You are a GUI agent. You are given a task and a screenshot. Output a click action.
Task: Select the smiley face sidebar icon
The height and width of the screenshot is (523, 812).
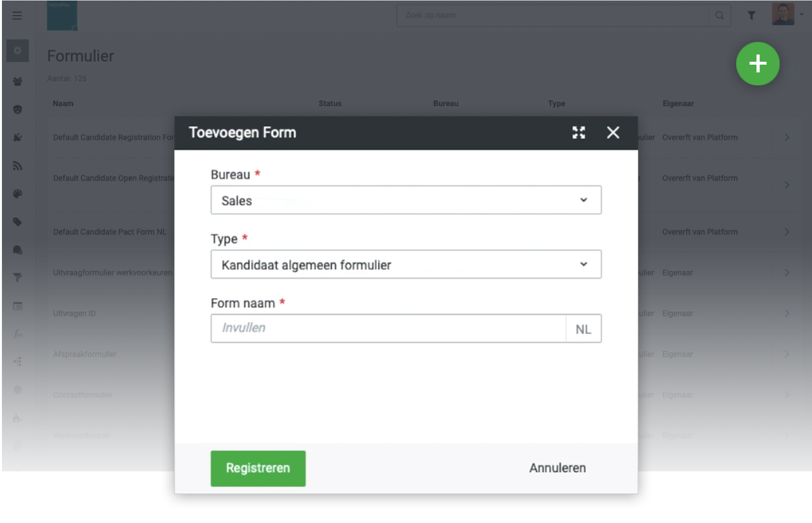coord(17,109)
